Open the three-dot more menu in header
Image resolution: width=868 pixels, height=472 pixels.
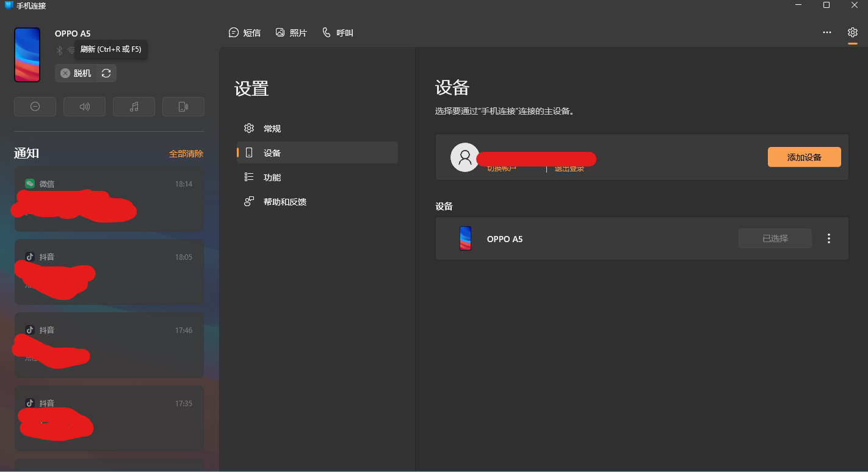[827, 32]
